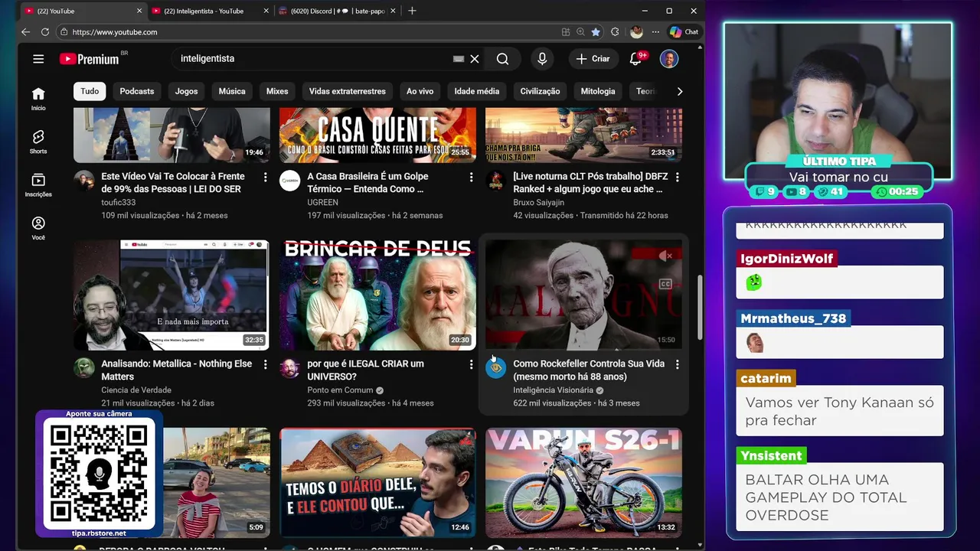980x551 pixels.
Task: Select the Podcasts filter chip
Action: [137, 91]
